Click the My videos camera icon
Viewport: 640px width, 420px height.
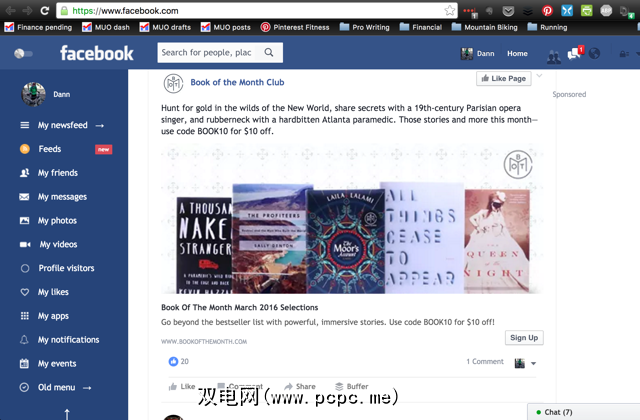pyautogui.click(x=25, y=244)
